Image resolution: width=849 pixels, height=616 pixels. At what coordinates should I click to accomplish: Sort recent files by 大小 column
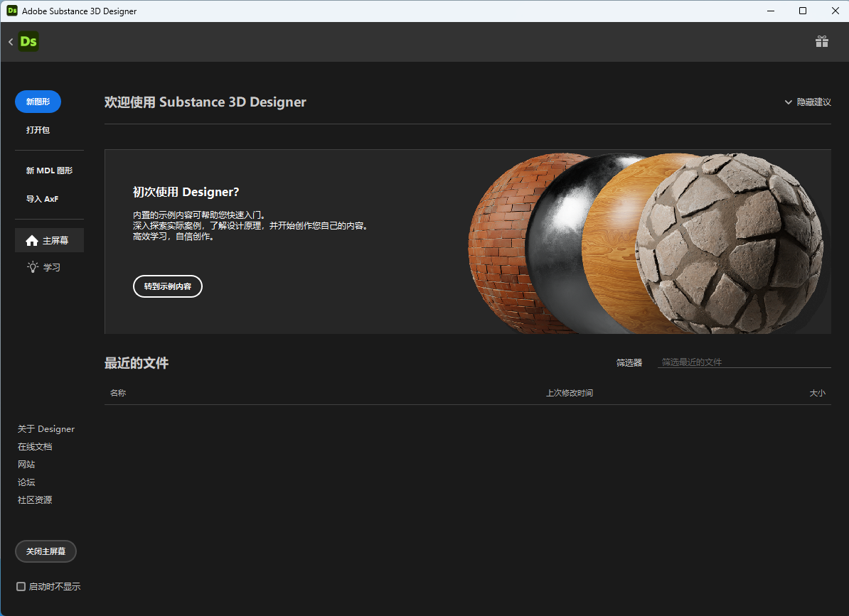click(817, 393)
